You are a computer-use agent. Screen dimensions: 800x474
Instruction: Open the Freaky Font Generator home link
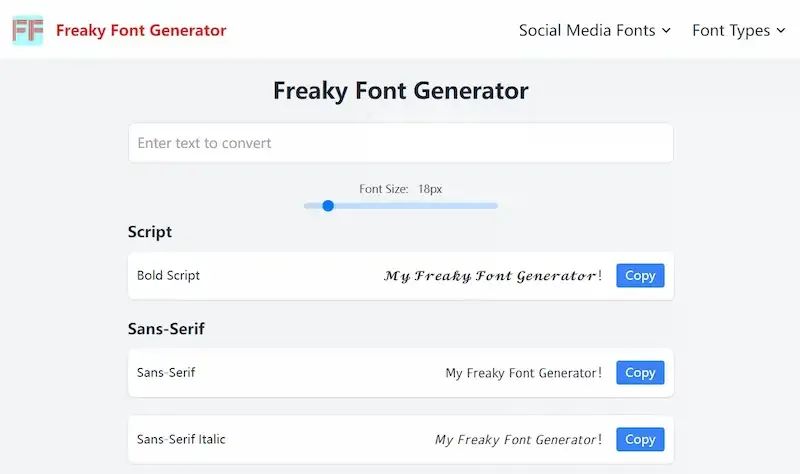141,31
